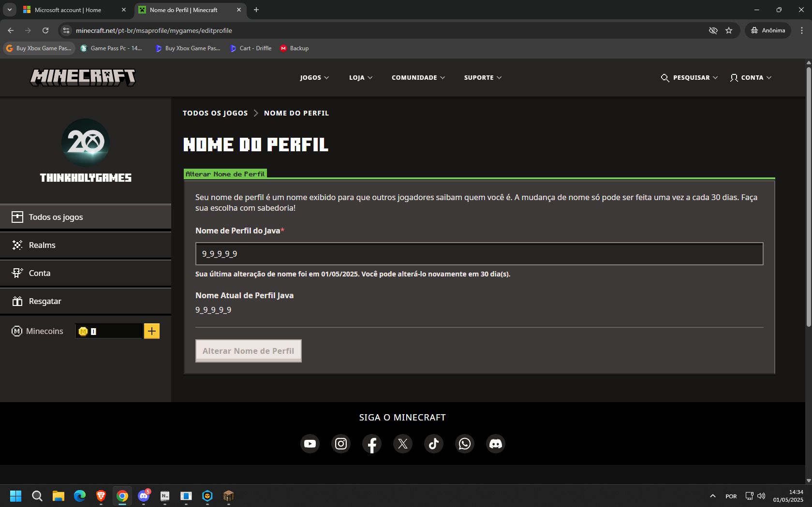Click the Minecraft logo in the header

(x=83, y=77)
